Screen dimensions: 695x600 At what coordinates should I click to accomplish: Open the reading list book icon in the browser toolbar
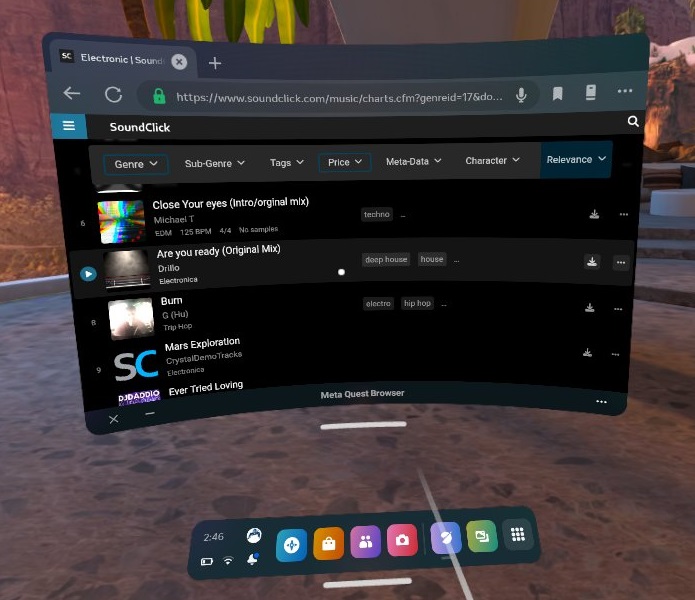pos(591,92)
